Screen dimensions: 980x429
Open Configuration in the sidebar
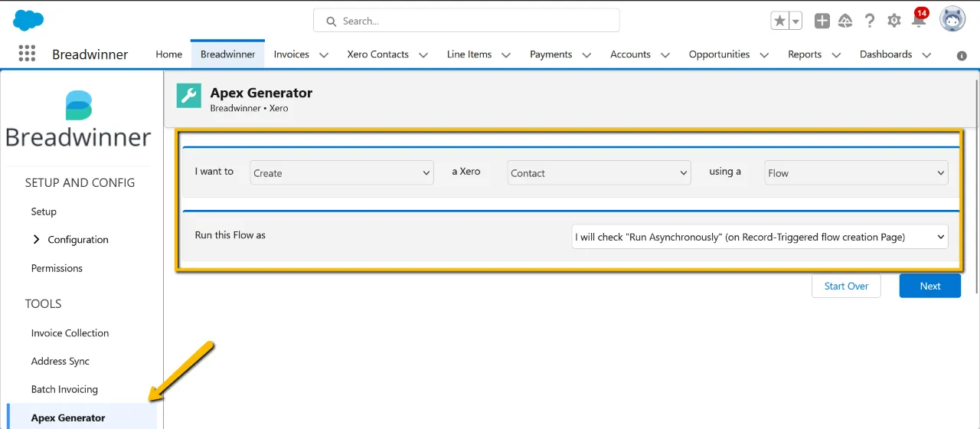pyautogui.click(x=78, y=240)
